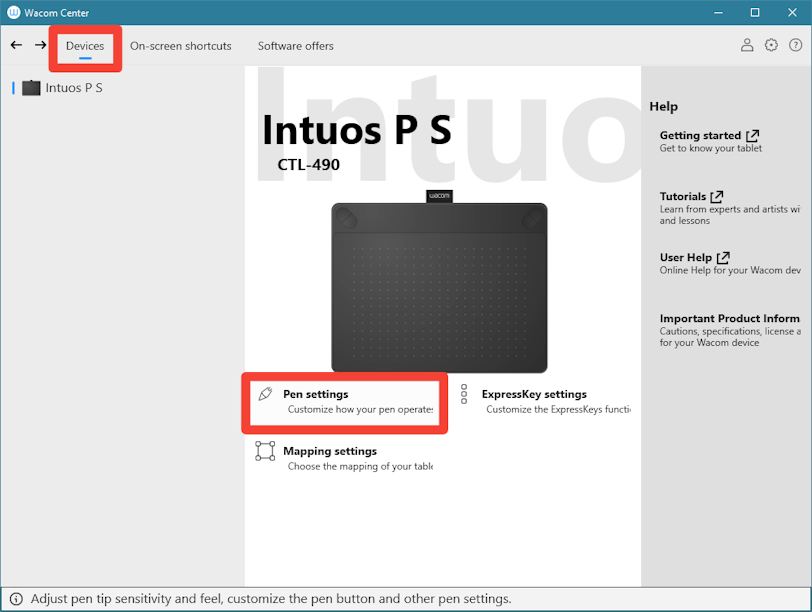Open Important Product Information link
Image resolution: width=812 pixels, height=612 pixels.
[x=730, y=318]
